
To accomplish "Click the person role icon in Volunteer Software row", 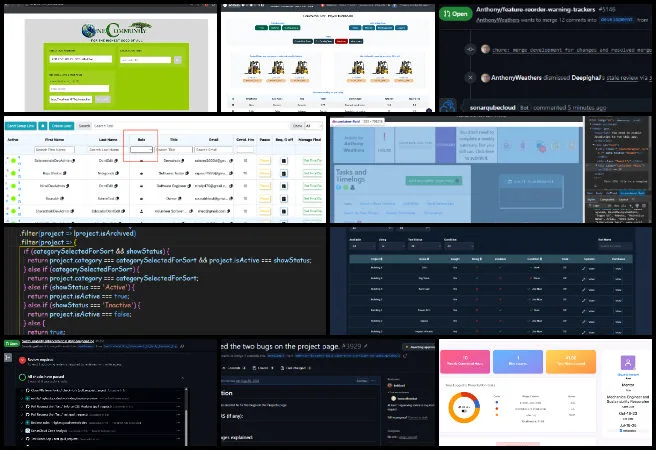I will click(x=141, y=211).
